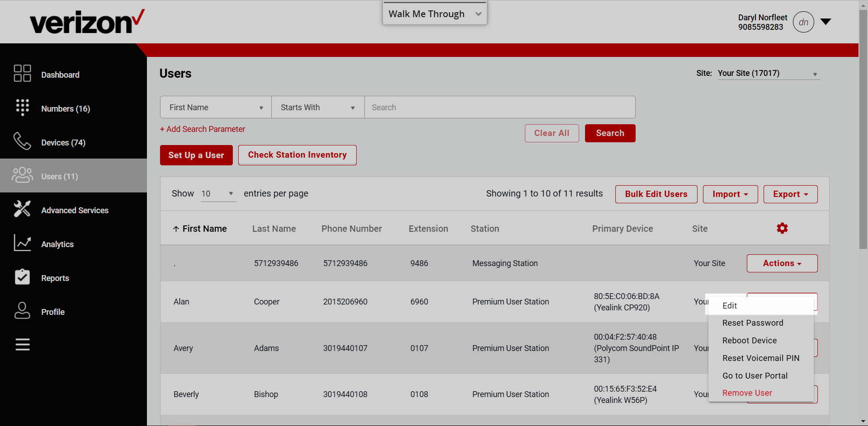Select the Users group icon in the sidebar
Image resolution: width=868 pixels, height=426 pixels.
pos(22,176)
